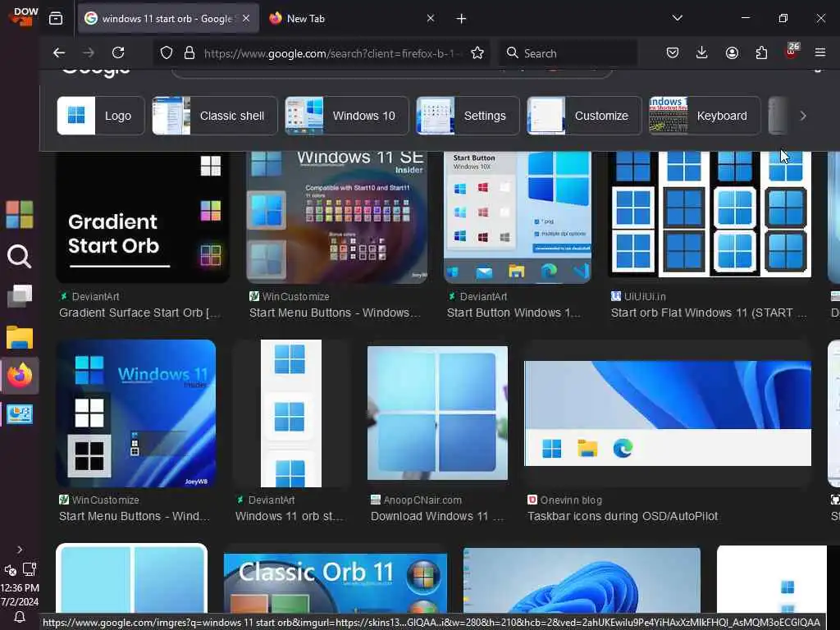Close the Google search tab

(246, 18)
